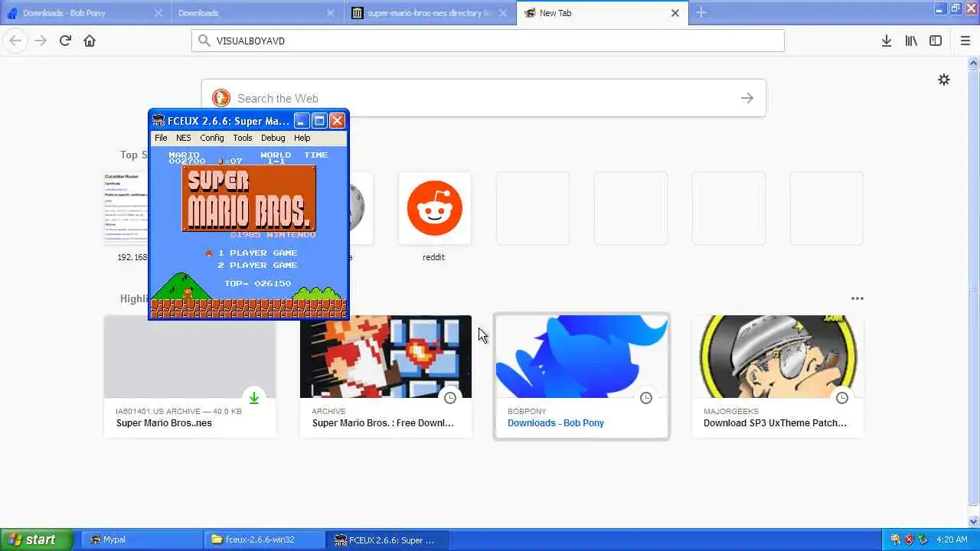Open New Tab customize gear icon

(944, 80)
